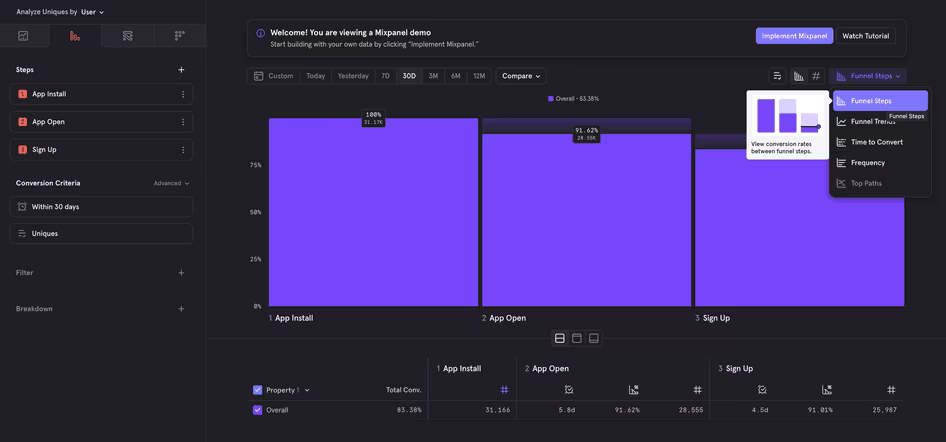Click count icon under App Install column
The image size is (946, 442).
[504, 390]
